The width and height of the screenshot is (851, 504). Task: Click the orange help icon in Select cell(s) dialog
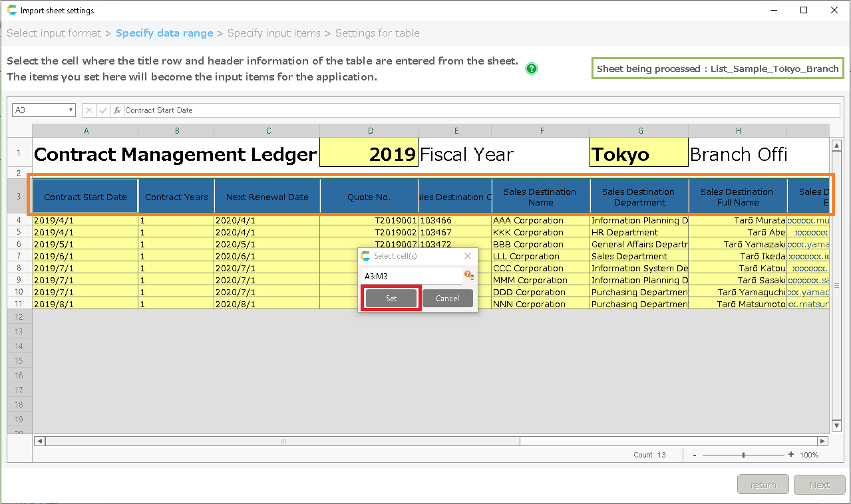(x=468, y=275)
